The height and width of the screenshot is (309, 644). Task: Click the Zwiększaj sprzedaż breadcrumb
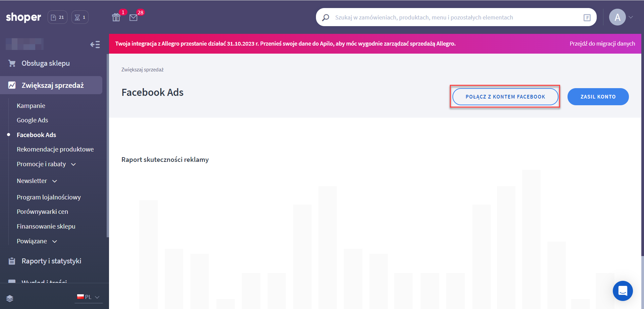[x=143, y=70]
